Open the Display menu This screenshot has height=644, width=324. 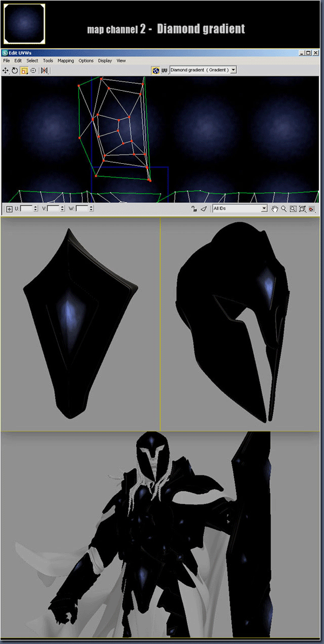tap(105, 61)
